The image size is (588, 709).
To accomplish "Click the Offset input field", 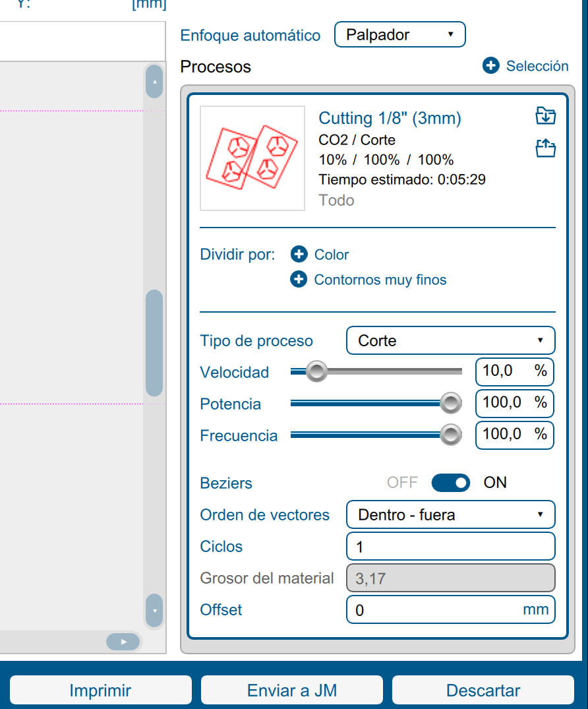I will pos(435,610).
